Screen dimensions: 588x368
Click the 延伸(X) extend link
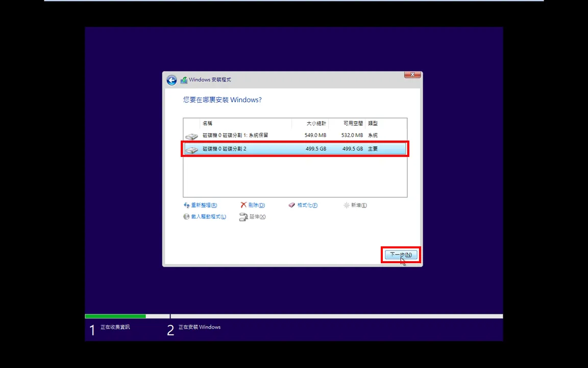pyautogui.click(x=257, y=217)
